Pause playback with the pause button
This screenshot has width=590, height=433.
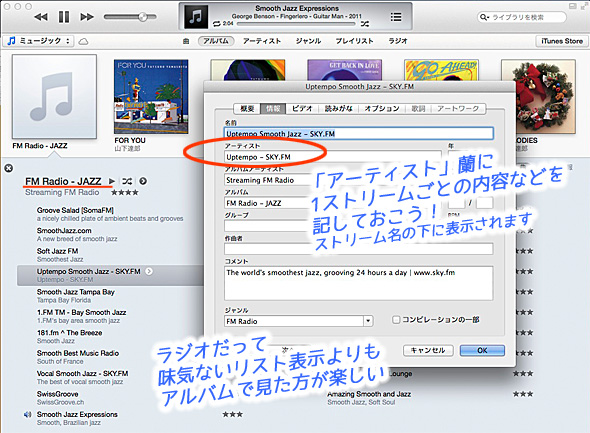point(64,17)
